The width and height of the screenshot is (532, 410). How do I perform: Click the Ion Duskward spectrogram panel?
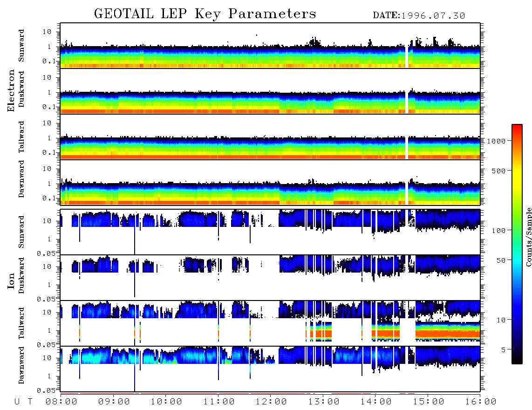(x=270, y=277)
